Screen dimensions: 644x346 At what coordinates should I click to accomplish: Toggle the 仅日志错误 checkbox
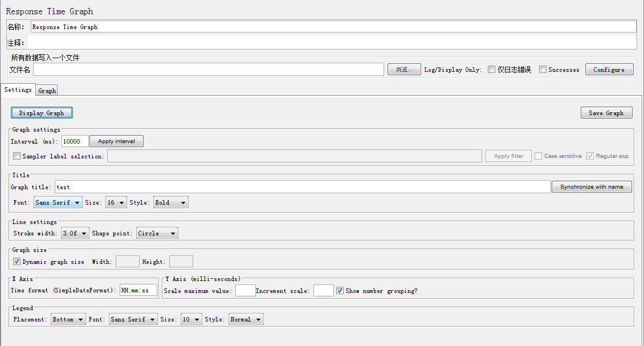pyautogui.click(x=491, y=70)
